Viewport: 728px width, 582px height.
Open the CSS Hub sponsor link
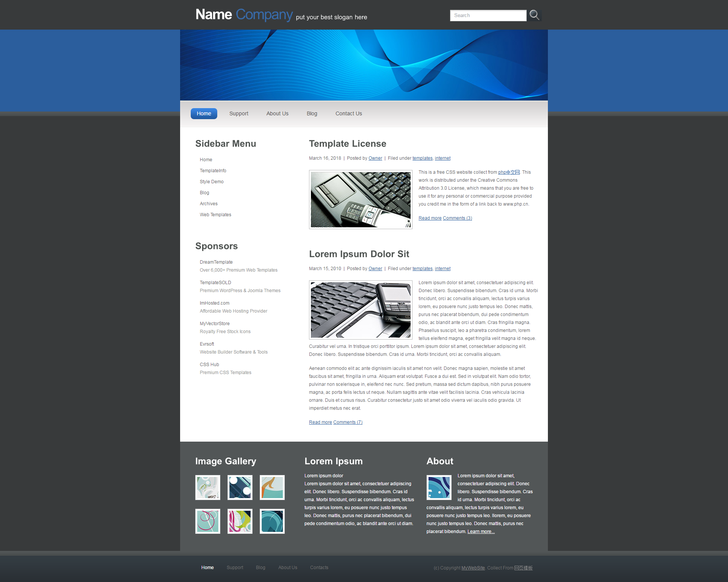(209, 365)
